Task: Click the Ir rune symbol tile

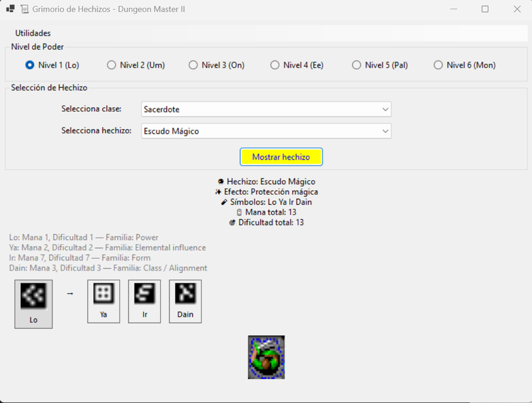Action: click(x=144, y=301)
